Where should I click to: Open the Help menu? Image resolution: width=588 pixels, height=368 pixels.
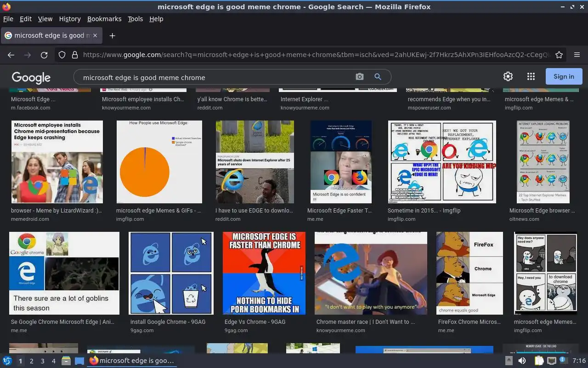(156, 19)
